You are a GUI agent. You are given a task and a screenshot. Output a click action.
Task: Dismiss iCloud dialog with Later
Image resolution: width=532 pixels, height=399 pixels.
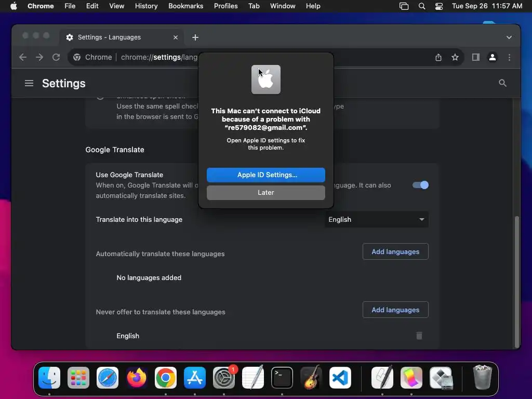pos(265,192)
